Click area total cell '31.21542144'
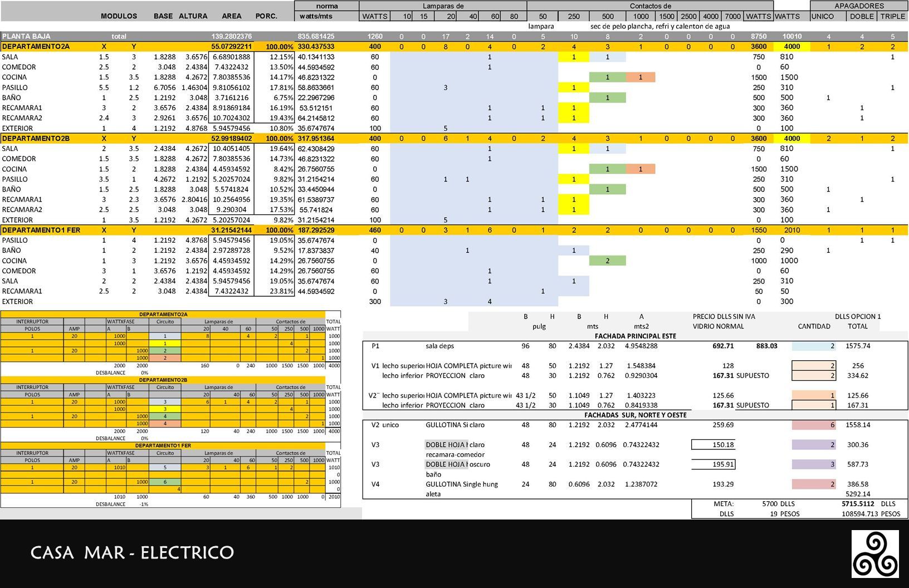The image size is (909, 588). [x=231, y=230]
